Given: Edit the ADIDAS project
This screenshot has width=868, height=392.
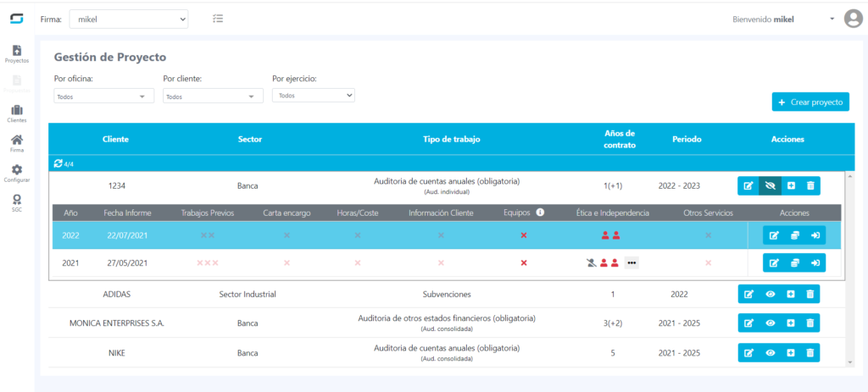Looking at the screenshot, I should 748,294.
